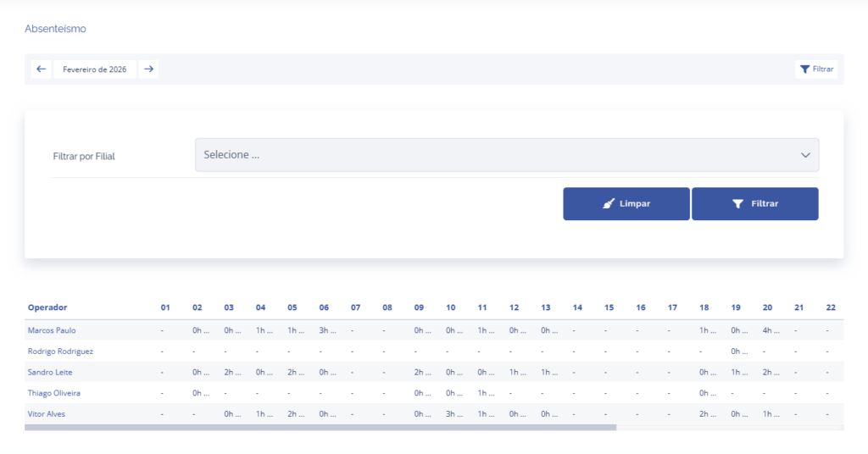Click Marcos Paulo day 20 cell
The height and width of the screenshot is (454, 868).
tap(767, 330)
